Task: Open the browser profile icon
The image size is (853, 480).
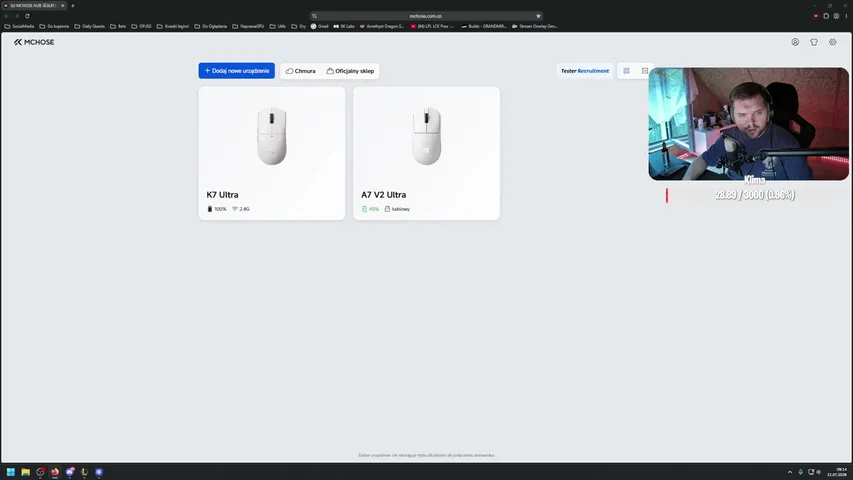Action: [836, 16]
